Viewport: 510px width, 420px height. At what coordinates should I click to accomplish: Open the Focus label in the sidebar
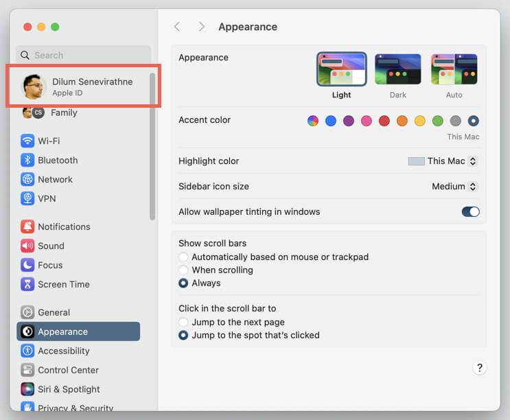click(x=50, y=265)
